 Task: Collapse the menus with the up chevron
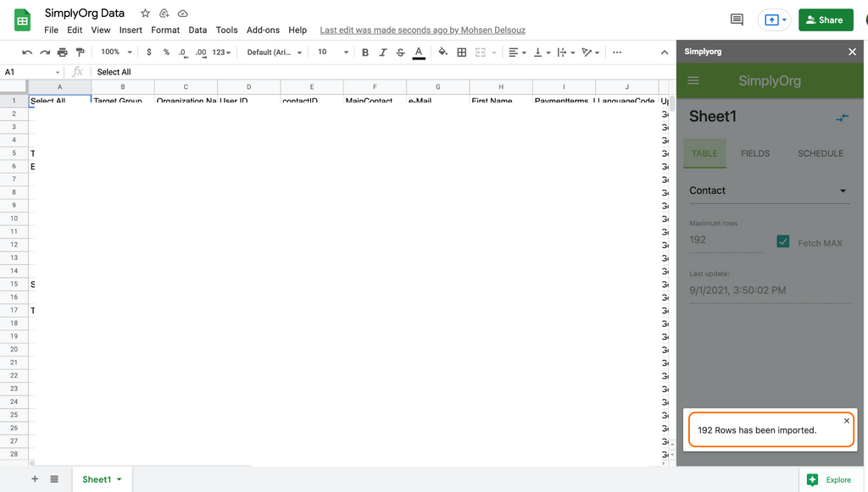(x=665, y=52)
